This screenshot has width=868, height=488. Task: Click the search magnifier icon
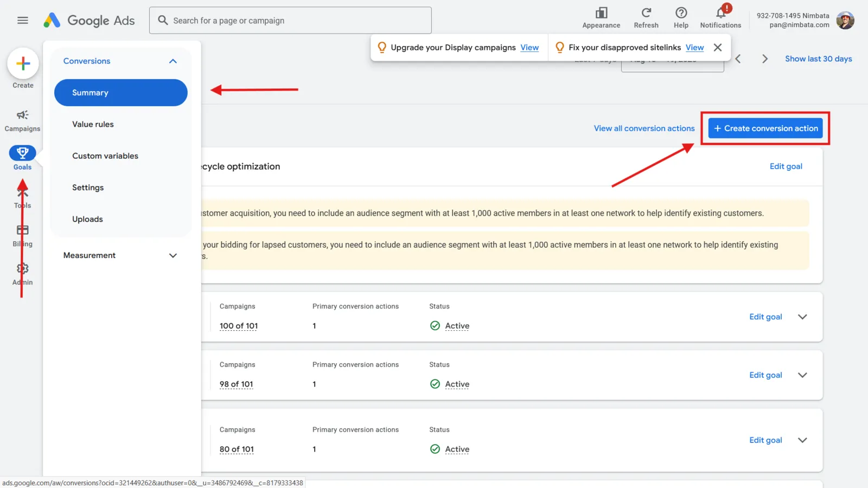(163, 20)
